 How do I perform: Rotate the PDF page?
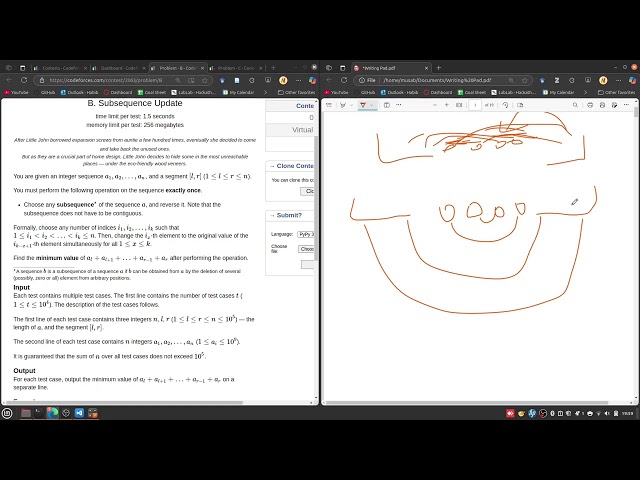tap(505, 105)
